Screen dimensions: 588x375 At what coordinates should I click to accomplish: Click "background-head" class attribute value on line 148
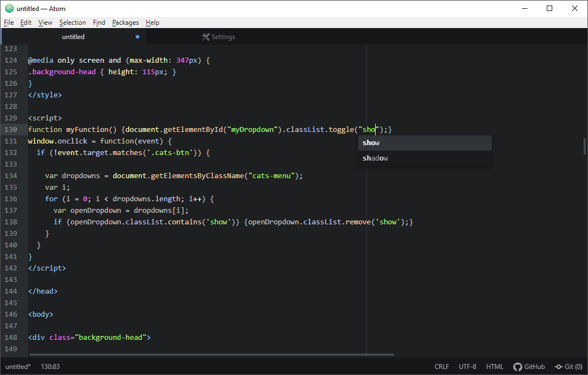111,338
